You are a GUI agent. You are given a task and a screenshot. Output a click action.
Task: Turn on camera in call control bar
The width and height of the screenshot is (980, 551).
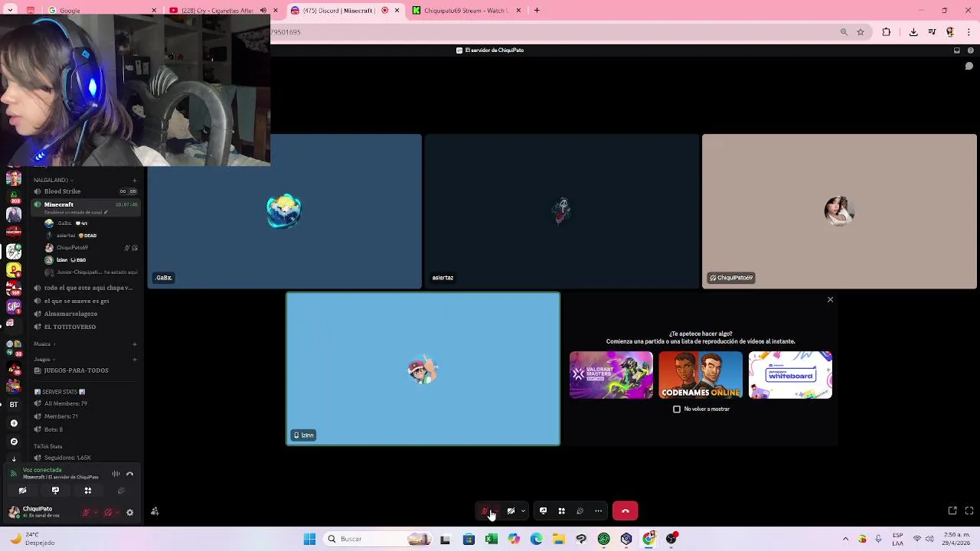tap(511, 511)
